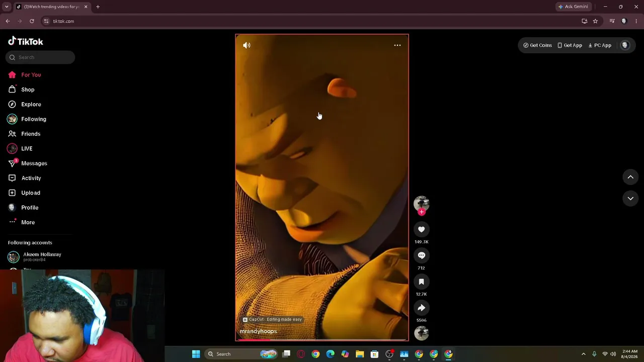Show hidden system tray icons
This screenshot has width=644, height=362.
click(x=584, y=354)
